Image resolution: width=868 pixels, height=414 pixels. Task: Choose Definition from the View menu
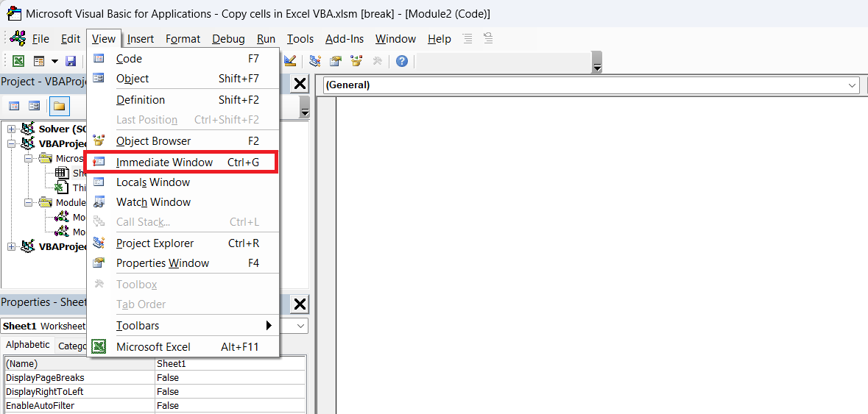coord(183,100)
